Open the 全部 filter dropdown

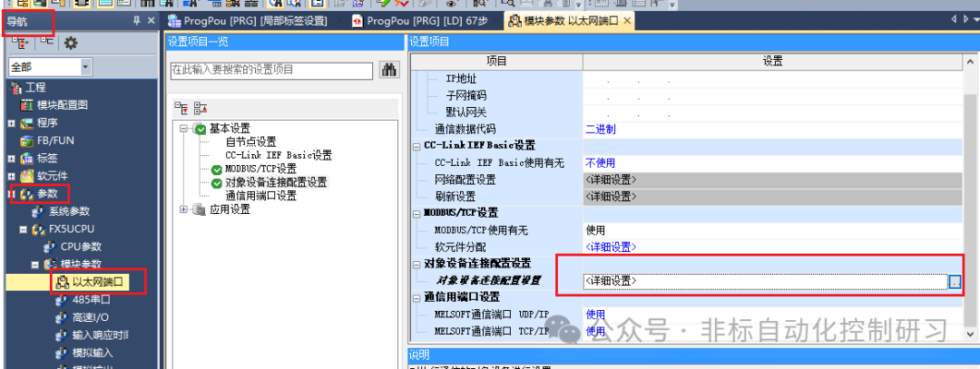point(85,66)
